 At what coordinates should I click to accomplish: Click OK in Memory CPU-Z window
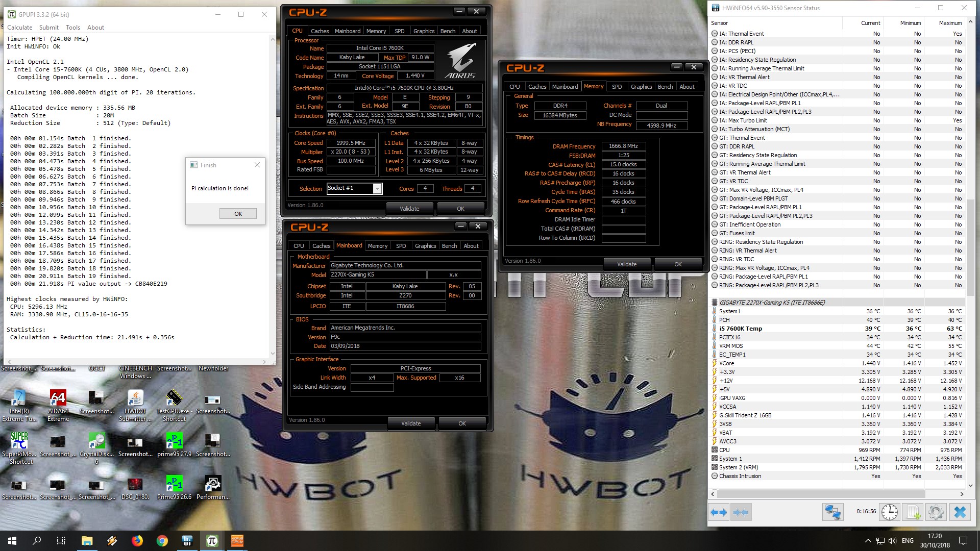coord(678,264)
